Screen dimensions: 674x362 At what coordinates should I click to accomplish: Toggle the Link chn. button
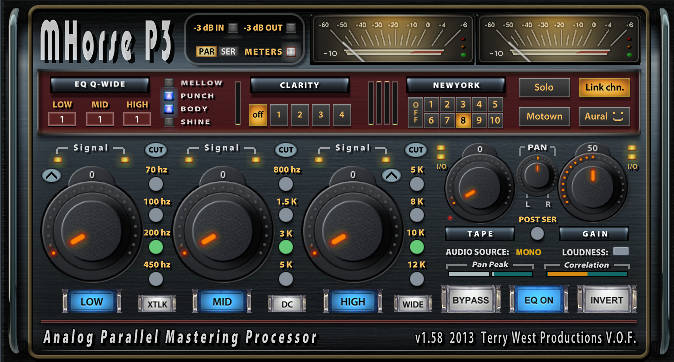click(604, 87)
